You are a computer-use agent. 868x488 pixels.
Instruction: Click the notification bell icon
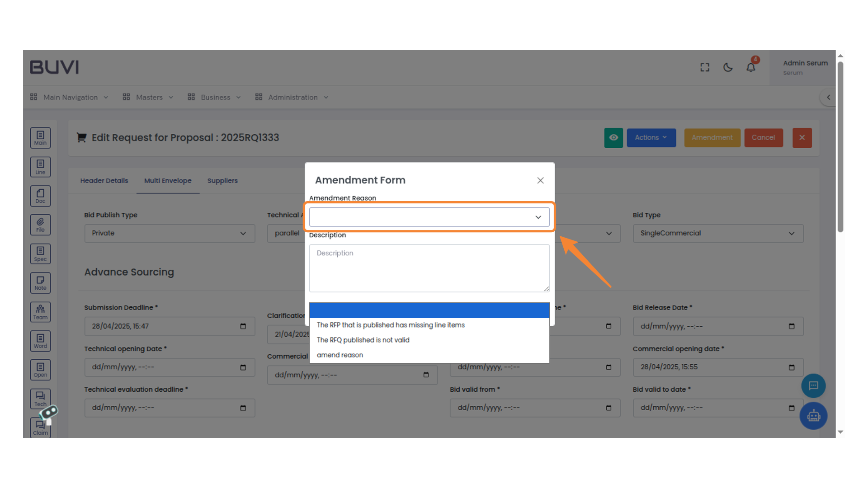(750, 68)
